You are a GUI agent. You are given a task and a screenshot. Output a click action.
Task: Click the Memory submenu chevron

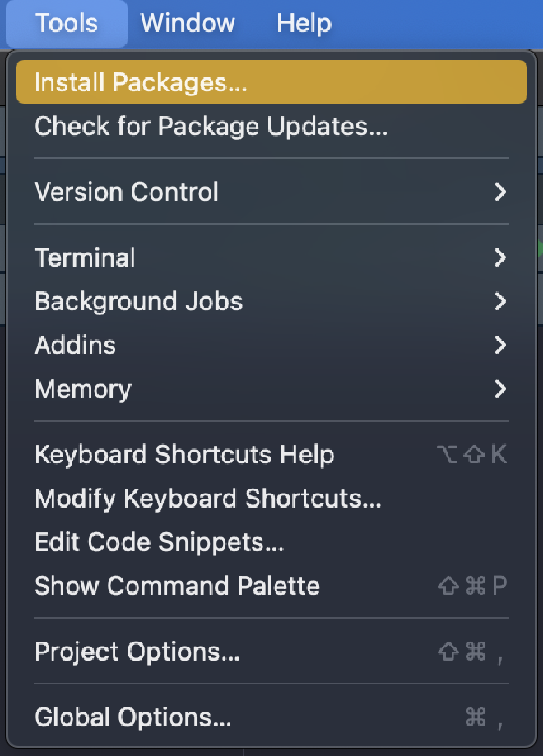click(499, 388)
